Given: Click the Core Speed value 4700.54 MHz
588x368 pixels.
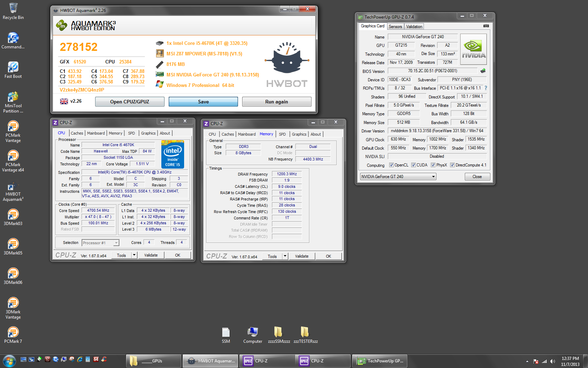Looking at the screenshot, I should (98, 210).
